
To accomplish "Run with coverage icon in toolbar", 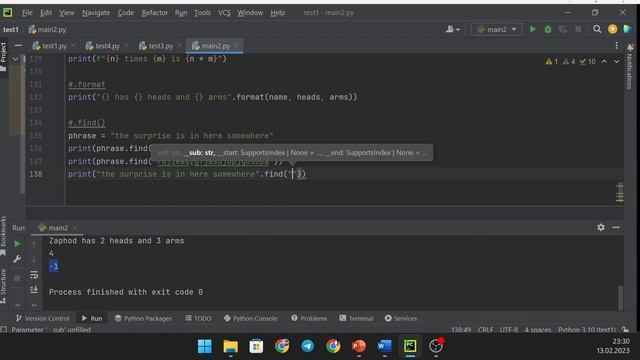I will click(563, 29).
